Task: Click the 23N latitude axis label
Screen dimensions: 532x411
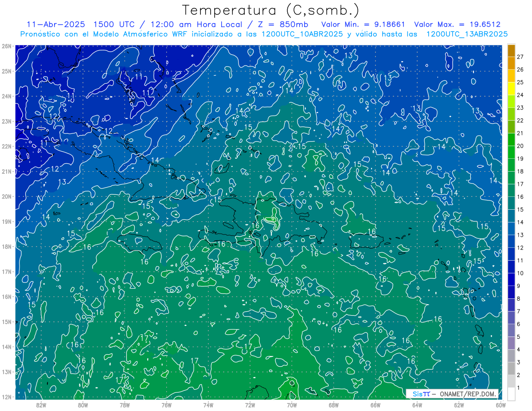Action: tap(6, 121)
